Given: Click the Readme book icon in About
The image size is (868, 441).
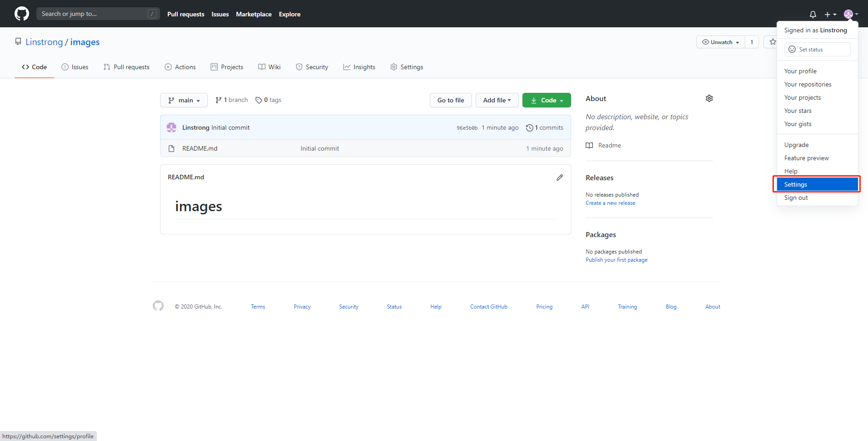Looking at the screenshot, I should [589, 146].
